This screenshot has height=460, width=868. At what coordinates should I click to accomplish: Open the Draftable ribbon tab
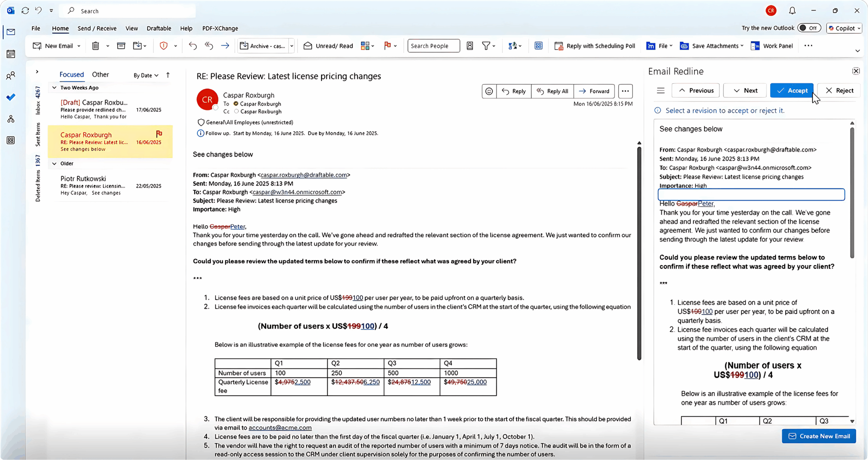159,28
